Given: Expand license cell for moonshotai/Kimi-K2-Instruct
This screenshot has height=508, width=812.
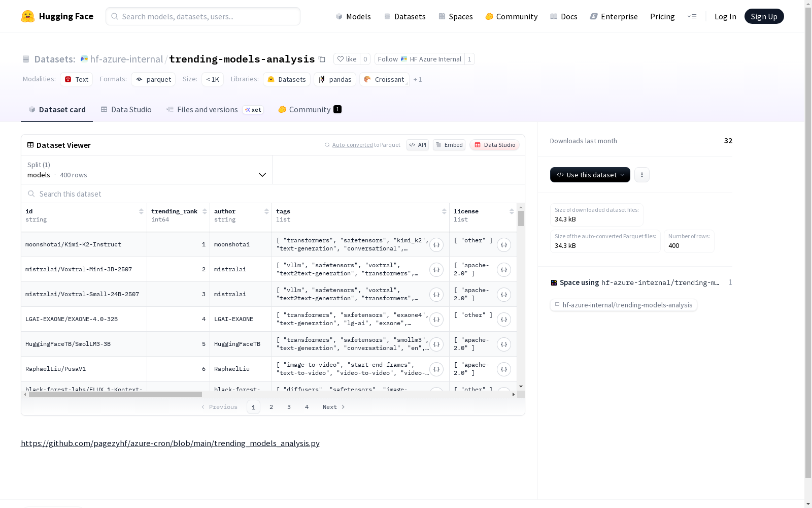Looking at the screenshot, I should click(x=504, y=245).
